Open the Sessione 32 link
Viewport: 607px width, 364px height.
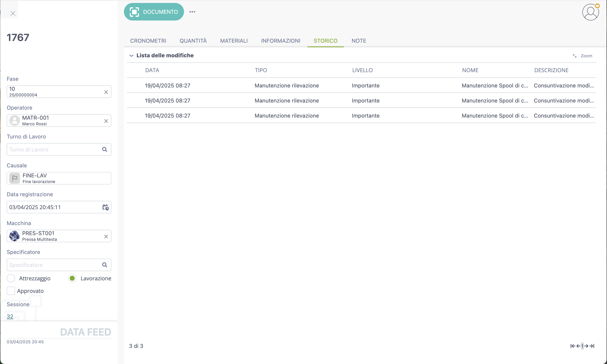[10, 317]
